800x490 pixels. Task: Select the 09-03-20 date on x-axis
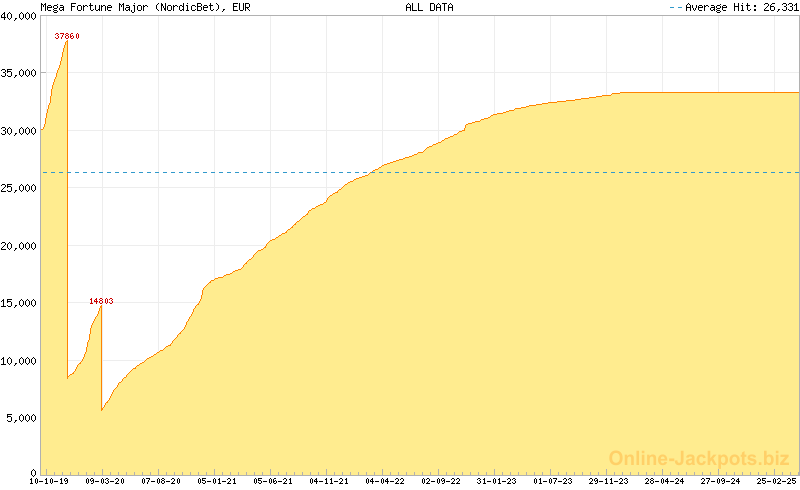tap(105, 481)
